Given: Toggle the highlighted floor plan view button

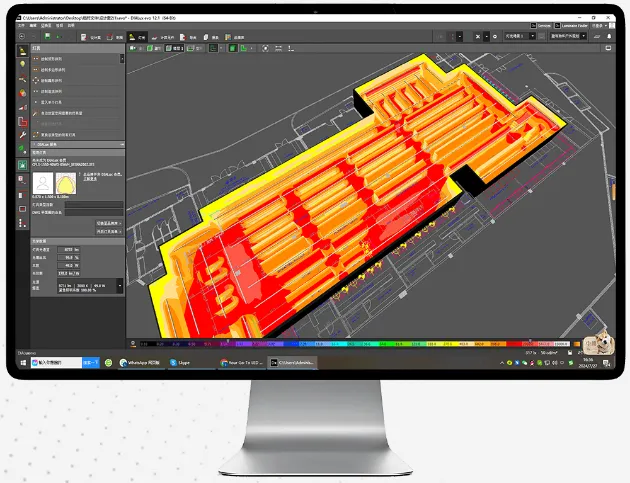Looking at the screenshot, I should click(x=175, y=48).
